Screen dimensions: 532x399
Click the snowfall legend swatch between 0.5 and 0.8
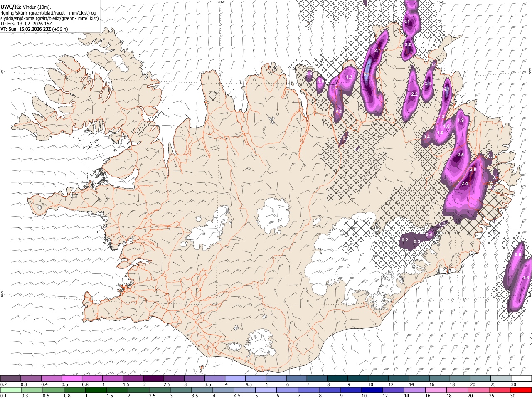[x=72, y=379]
